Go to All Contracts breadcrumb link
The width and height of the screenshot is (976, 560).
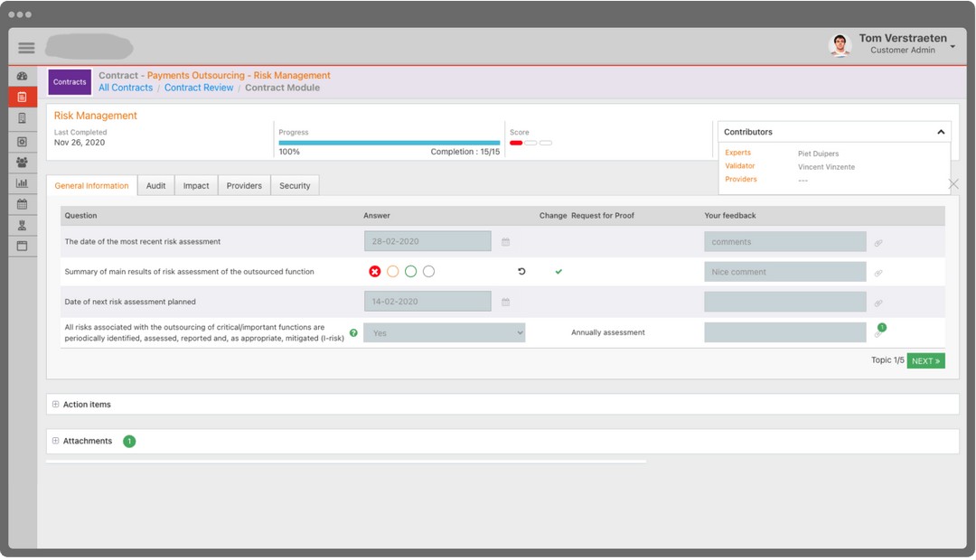click(x=126, y=88)
